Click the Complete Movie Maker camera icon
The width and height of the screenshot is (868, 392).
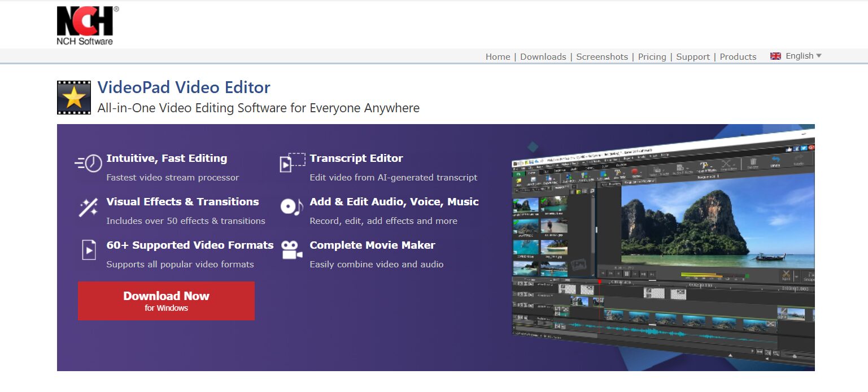tap(291, 249)
